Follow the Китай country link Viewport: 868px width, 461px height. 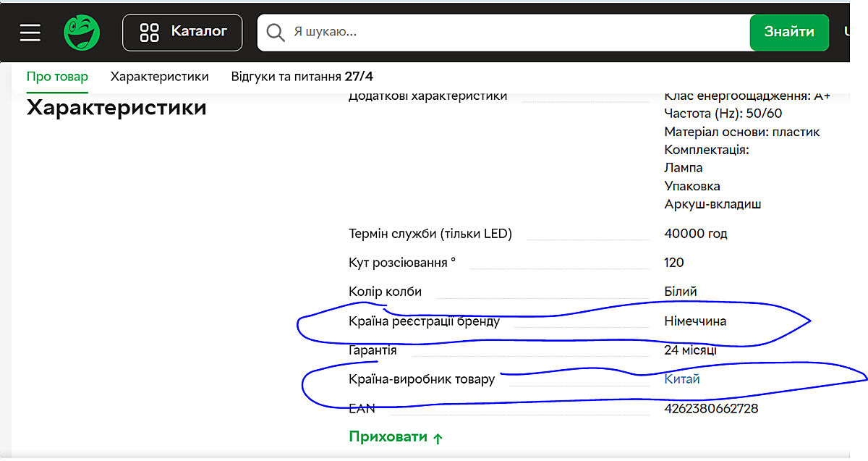pyautogui.click(x=682, y=379)
